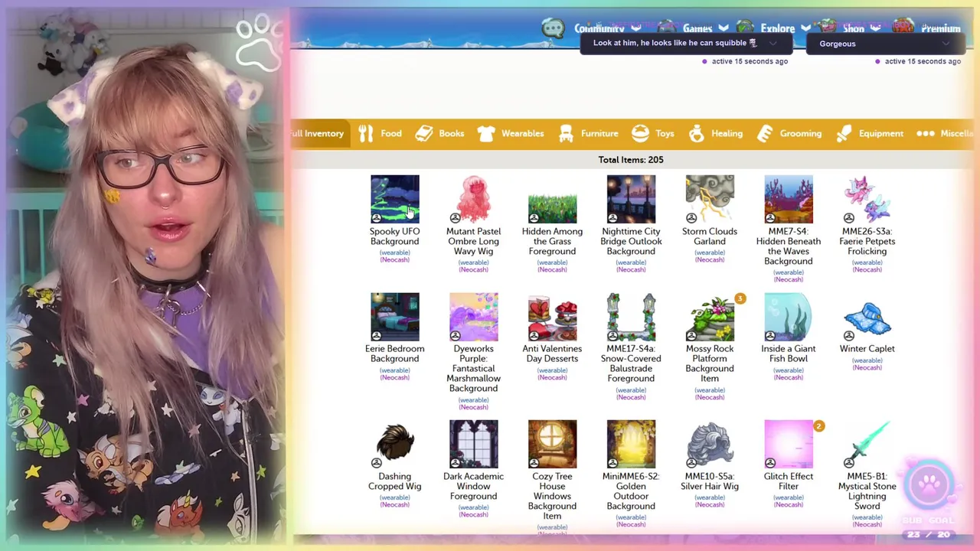Image resolution: width=980 pixels, height=551 pixels.
Task: Click the 'Total Items: 205' text
Action: (x=631, y=159)
